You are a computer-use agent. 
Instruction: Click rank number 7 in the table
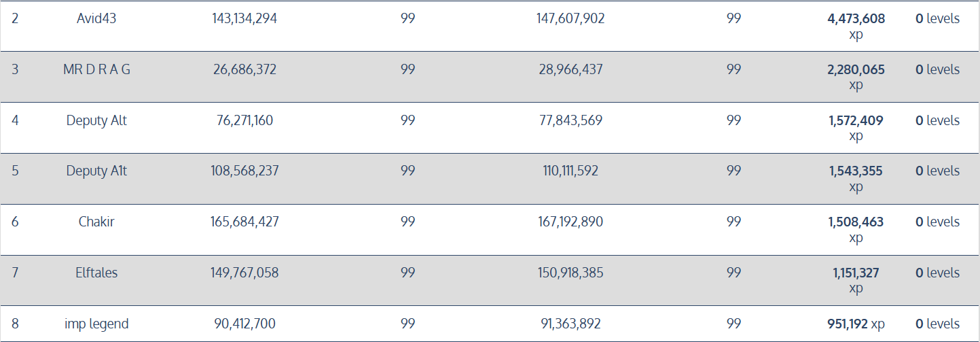coord(15,273)
